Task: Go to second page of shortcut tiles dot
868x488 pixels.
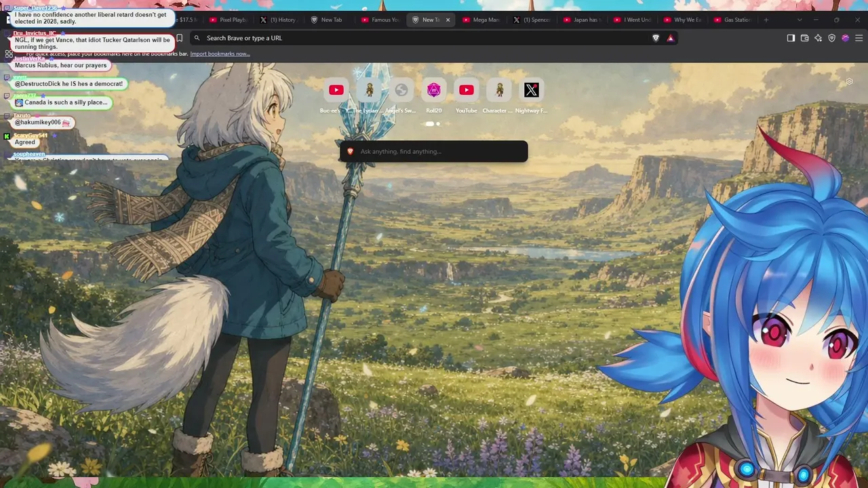Action: pyautogui.click(x=438, y=123)
